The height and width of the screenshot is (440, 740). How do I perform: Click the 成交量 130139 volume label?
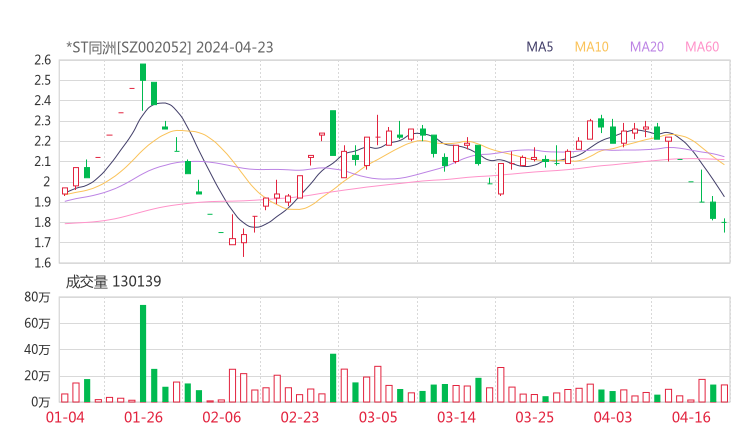pos(113,281)
